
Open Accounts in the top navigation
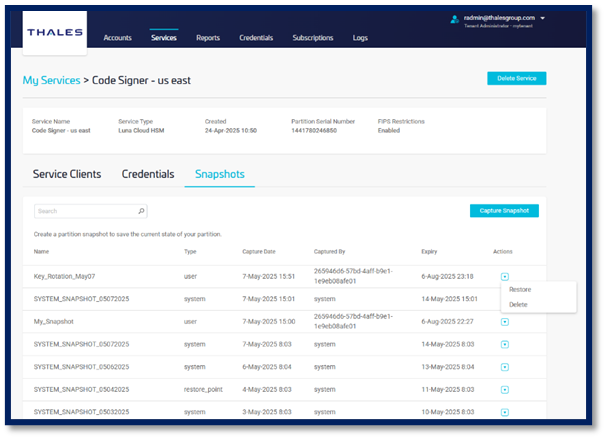click(x=118, y=38)
